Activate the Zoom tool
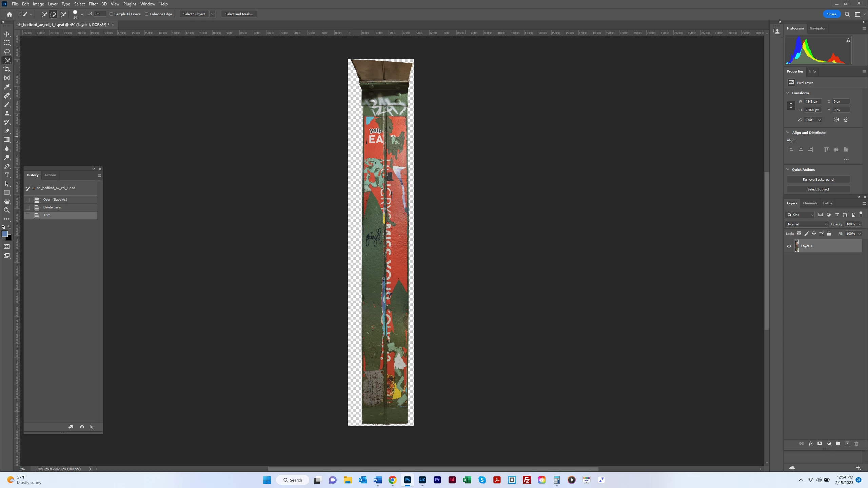Viewport: 868px width, 488px height. 7,210
